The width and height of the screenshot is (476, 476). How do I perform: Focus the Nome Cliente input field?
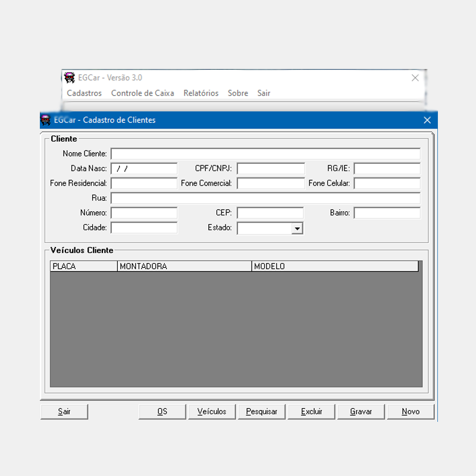(265, 154)
